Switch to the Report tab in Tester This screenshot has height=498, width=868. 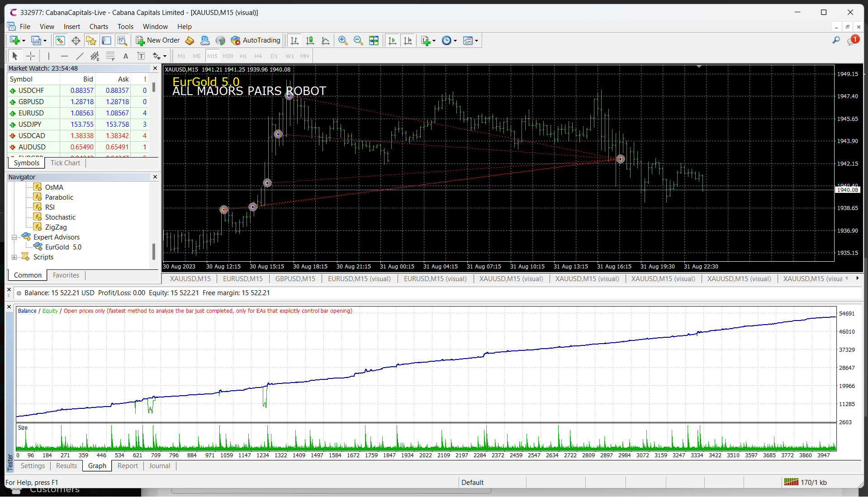coord(128,466)
